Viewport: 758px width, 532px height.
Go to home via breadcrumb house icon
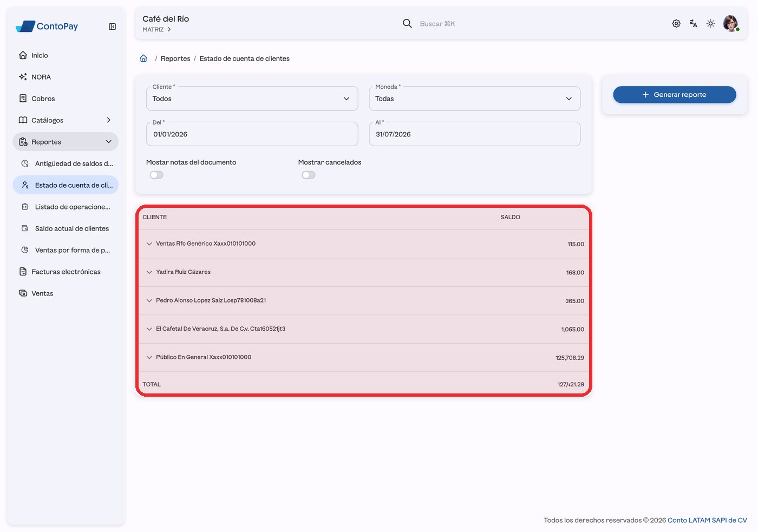(143, 58)
